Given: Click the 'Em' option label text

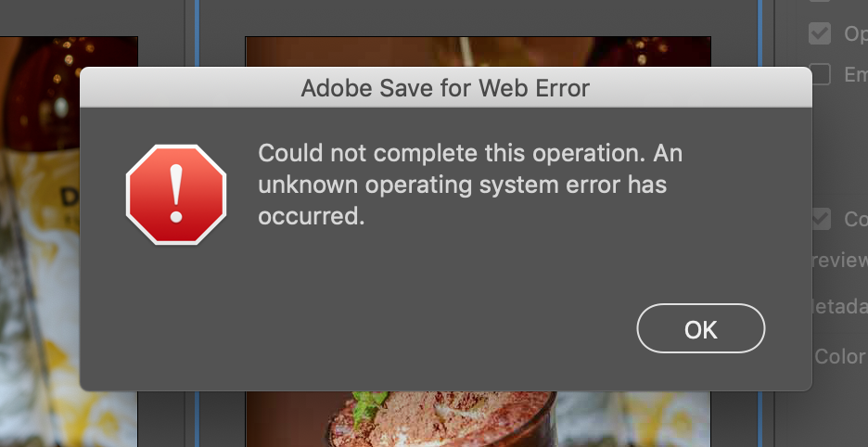Looking at the screenshot, I should (x=855, y=75).
